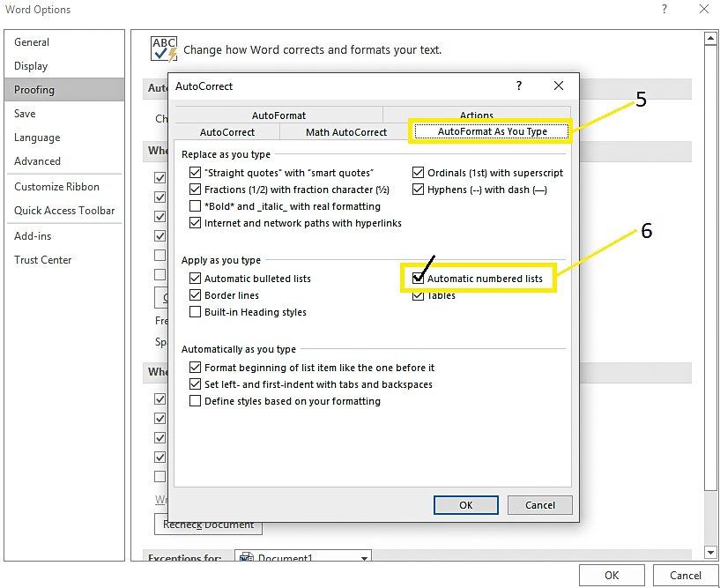Toggle Set left- and first-indent with tabs checkbox
The width and height of the screenshot is (720, 588).
(x=195, y=384)
